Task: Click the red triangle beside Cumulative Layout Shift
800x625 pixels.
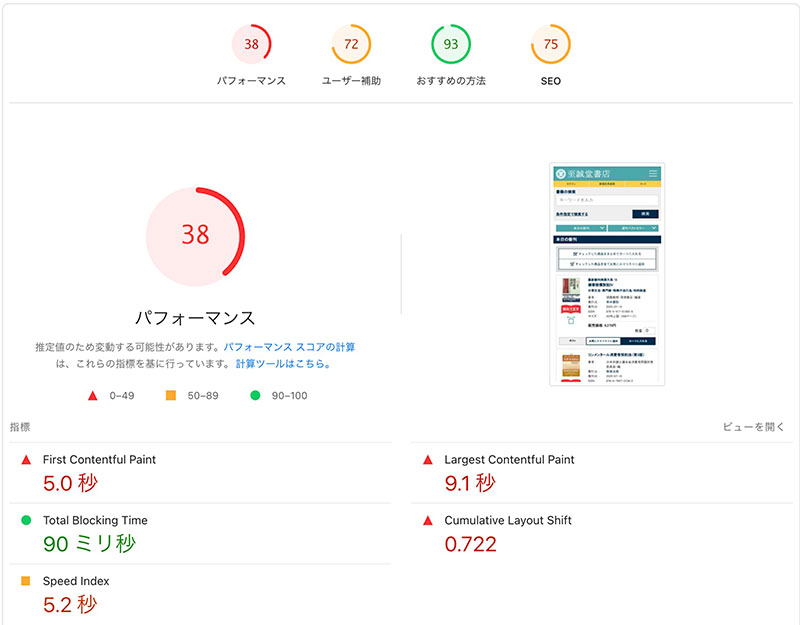Action: click(x=428, y=520)
